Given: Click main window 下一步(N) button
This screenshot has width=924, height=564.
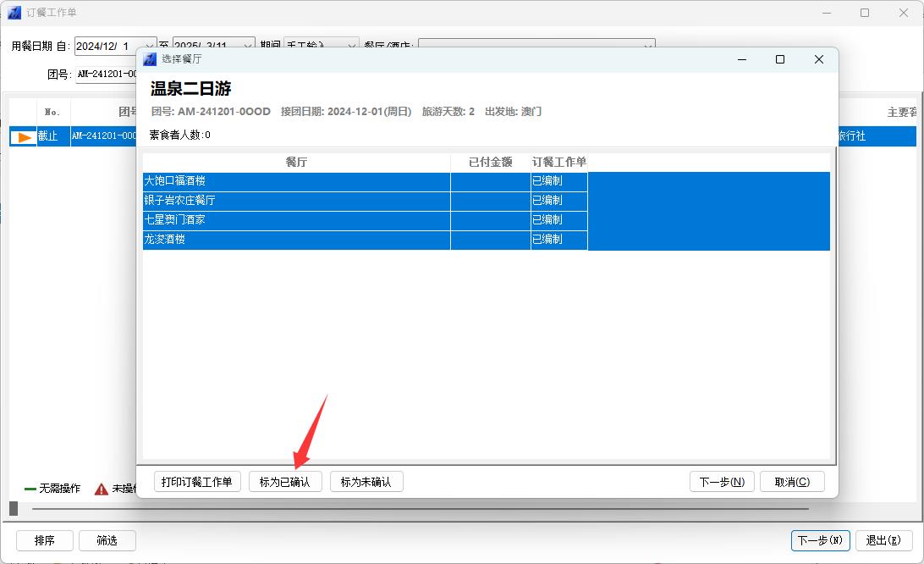Looking at the screenshot, I should coord(820,540).
